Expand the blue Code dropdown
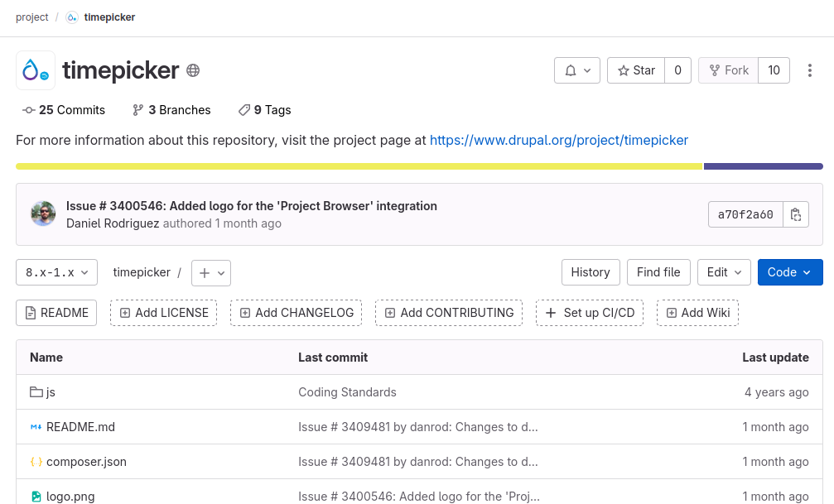The width and height of the screenshot is (834, 504). pyautogui.click(x=790, y=272)
